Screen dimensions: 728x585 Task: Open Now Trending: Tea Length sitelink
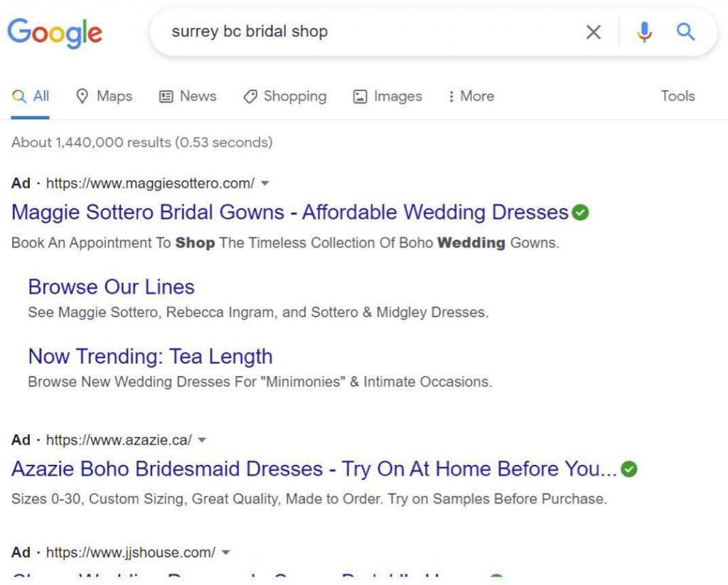pyautogui.click(x=151, y=357)
